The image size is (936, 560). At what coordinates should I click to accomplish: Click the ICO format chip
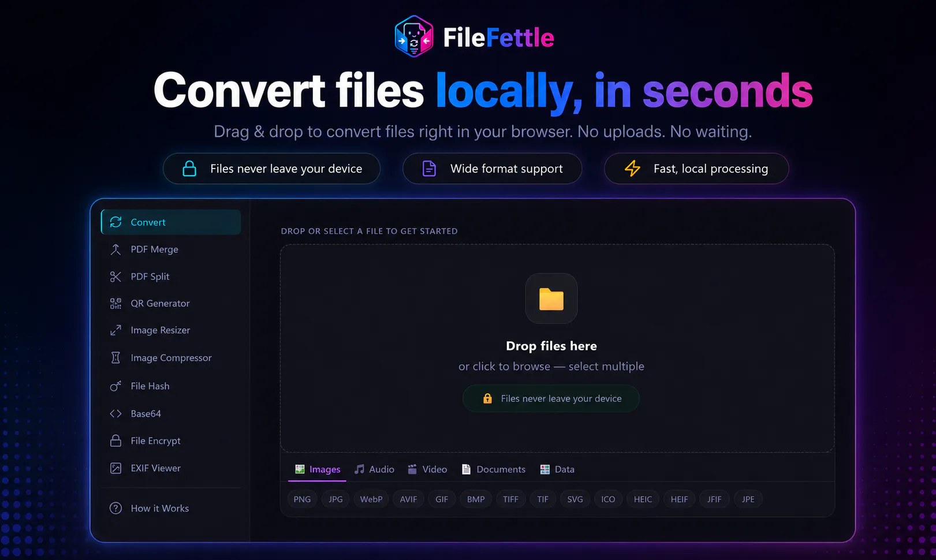coord(608,499)
